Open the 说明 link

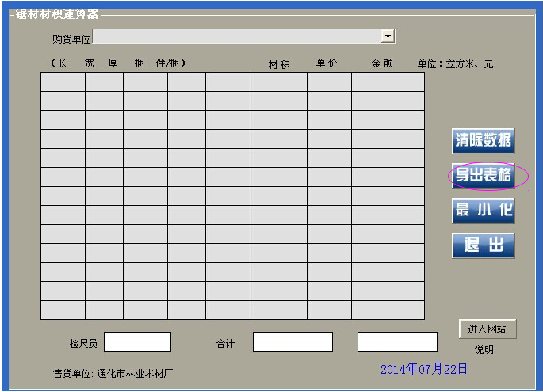tap(484, 350)
